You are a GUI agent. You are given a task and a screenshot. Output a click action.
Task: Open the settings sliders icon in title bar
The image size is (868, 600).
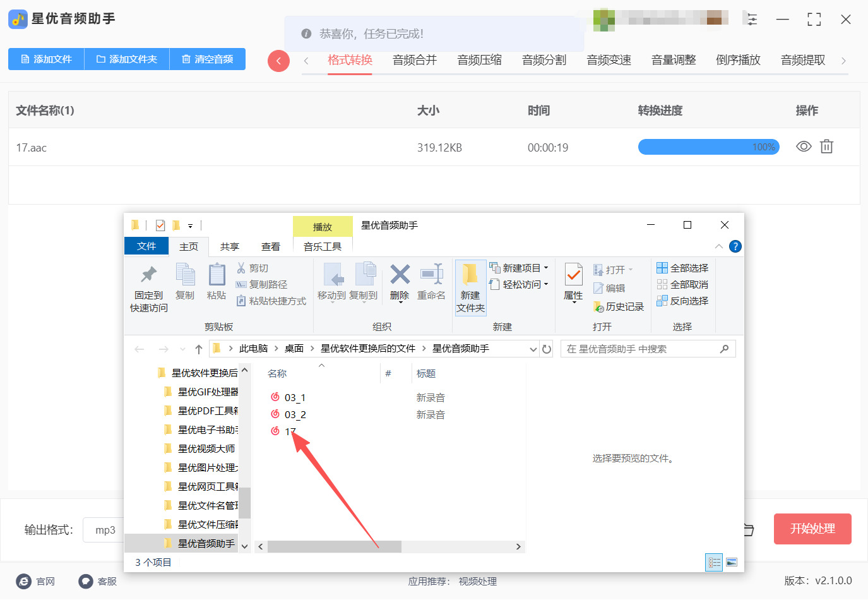[751, 20]
